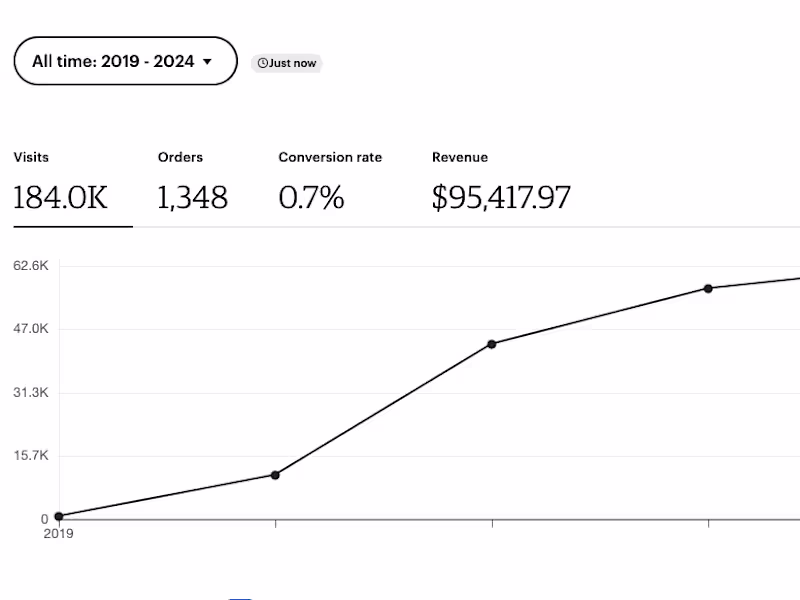The image size is (800, 600).
Task: Select the fourth data point on chart line
Action: click(708, 288)
